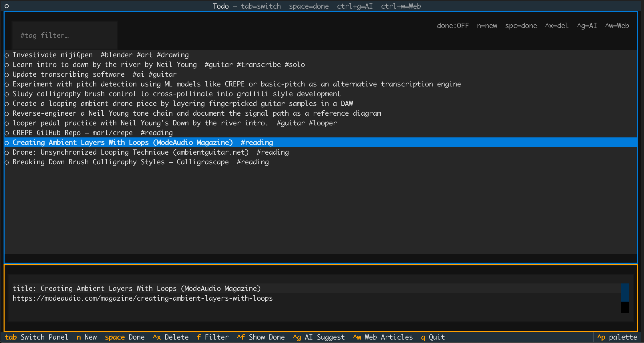The width and height of the screenshot is (644, 343).
Task: Toggle ^f Show Done in footer
Action: (x=261, y=337)
